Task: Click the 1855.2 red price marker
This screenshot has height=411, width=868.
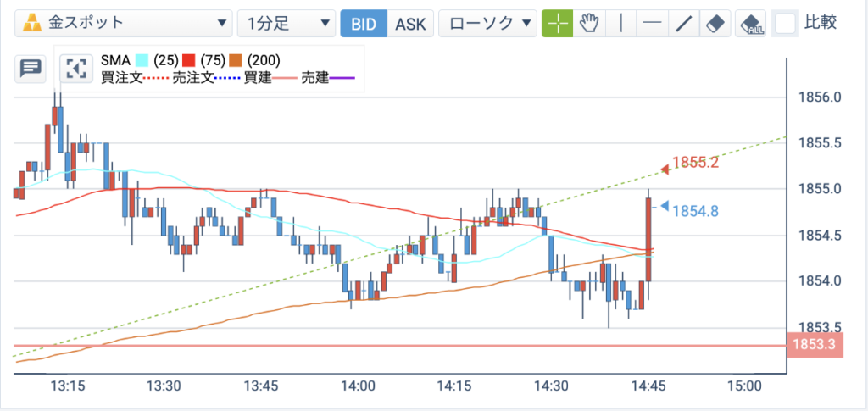Action: (x=688, y=163)
